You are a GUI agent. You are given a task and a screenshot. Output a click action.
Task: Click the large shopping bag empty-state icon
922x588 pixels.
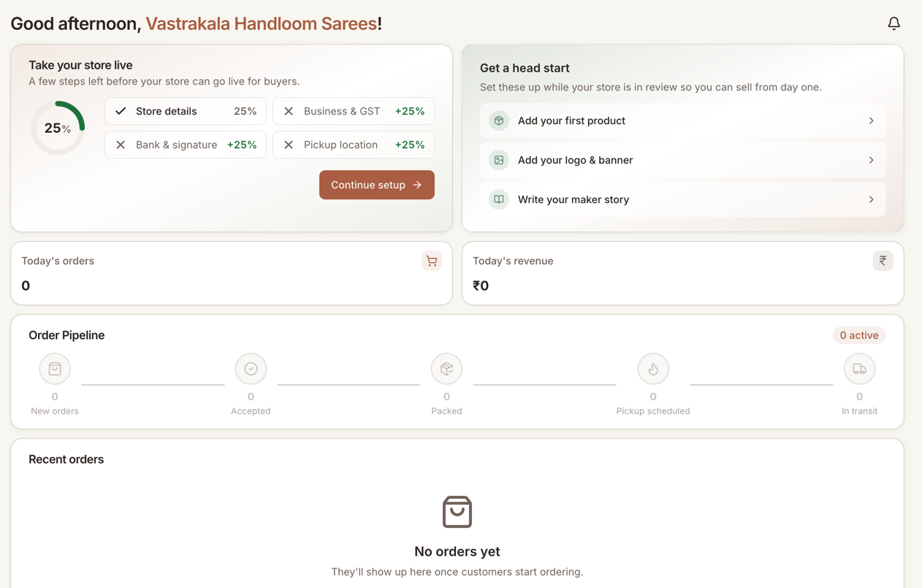click(x=457, y=512)
